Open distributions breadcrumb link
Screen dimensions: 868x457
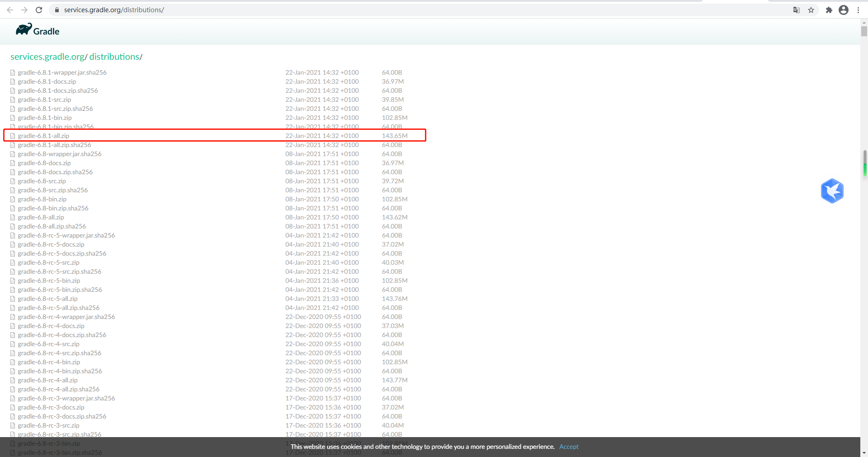(x=114, y=57)
